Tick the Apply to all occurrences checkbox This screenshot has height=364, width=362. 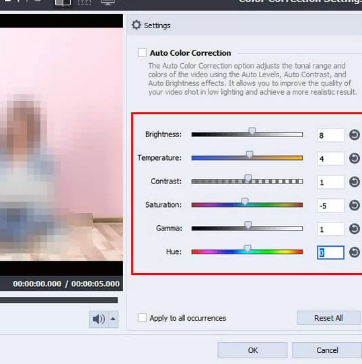(x=142, y=318)
